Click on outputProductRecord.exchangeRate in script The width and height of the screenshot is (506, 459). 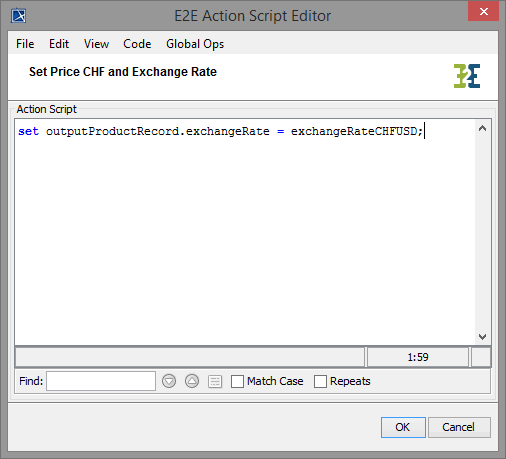[x=158, y=131]
